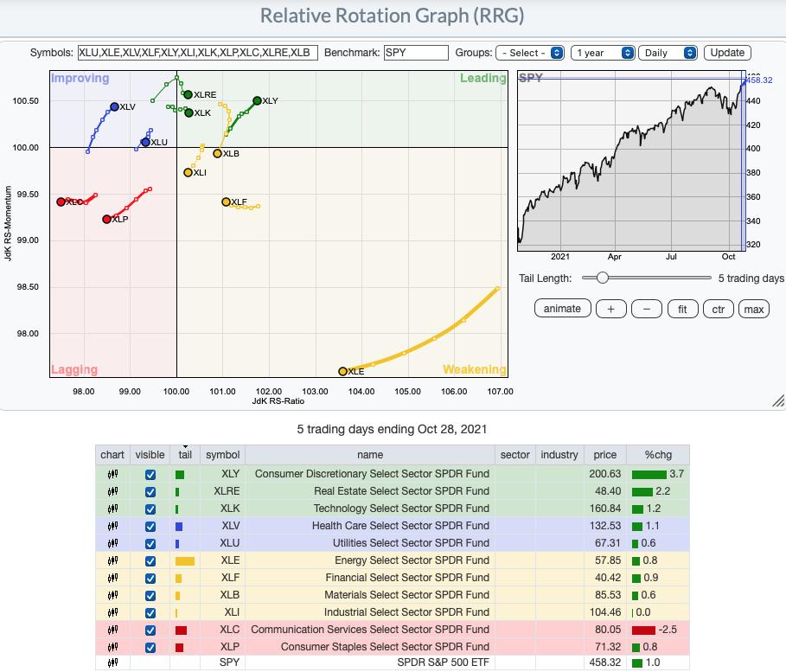Open the chart icon for XLF row

pos(112,578)
